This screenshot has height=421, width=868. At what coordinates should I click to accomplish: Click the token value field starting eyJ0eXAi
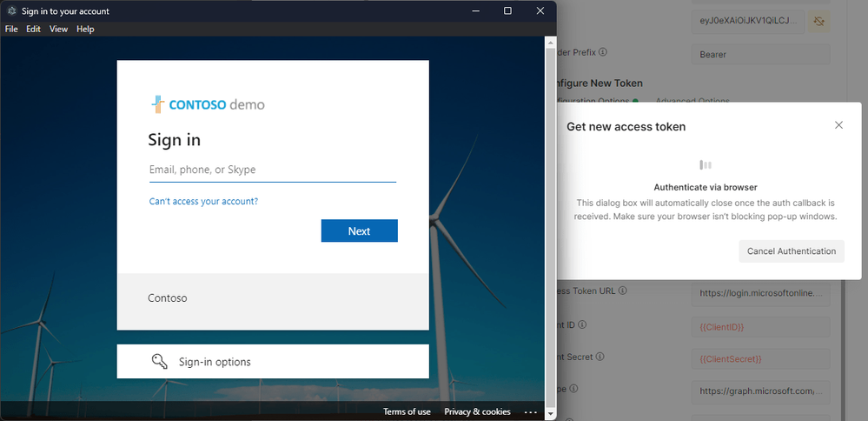pyautogui.click(x=748, y=22)
